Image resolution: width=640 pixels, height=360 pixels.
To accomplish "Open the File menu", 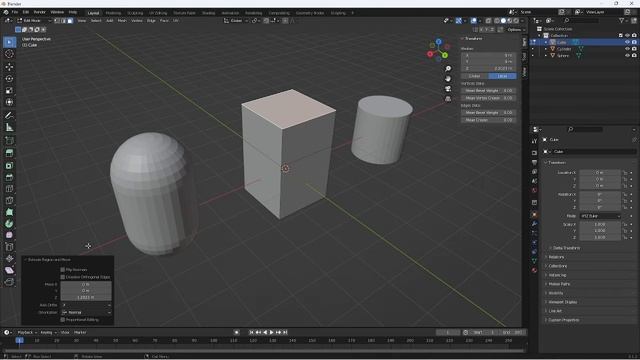I will 15,12.
